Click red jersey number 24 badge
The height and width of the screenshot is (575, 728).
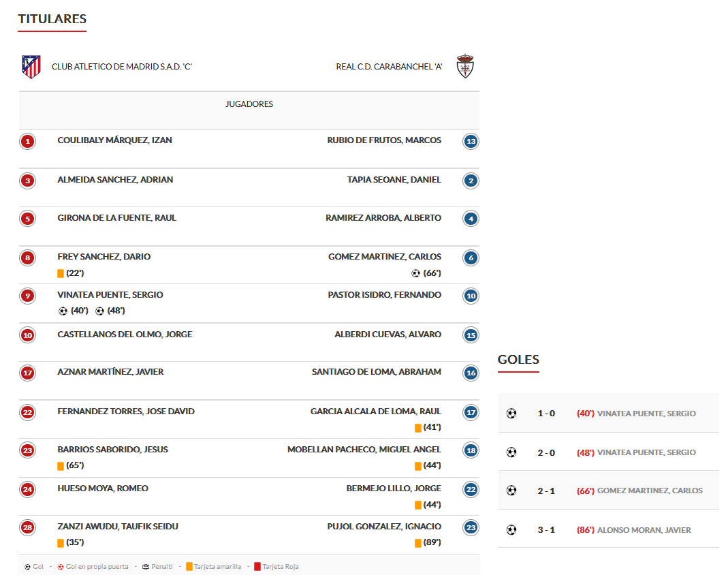click(28, 490)
